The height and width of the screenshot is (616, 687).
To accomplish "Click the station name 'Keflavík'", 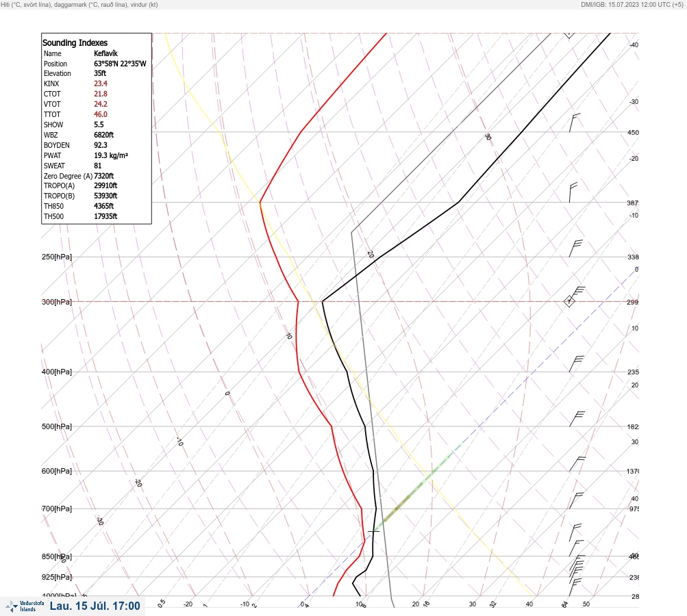I will [x=105, y=53].
